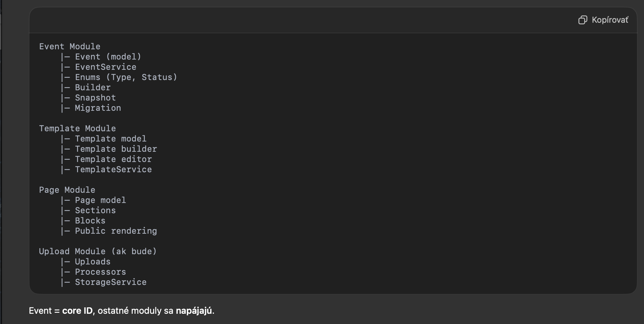Screen dimensions: 644x324
Task: Click the Blocks entry under Page Module
Action: [90, 221]
